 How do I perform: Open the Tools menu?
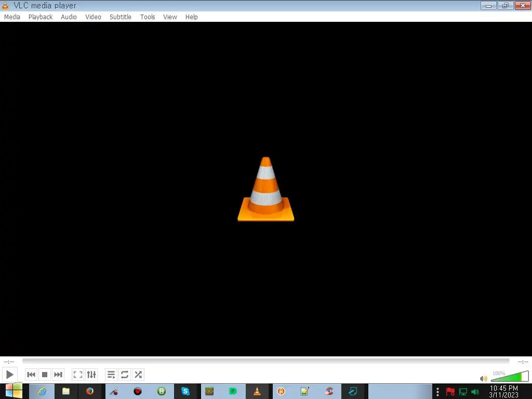(x=148, y=17)
